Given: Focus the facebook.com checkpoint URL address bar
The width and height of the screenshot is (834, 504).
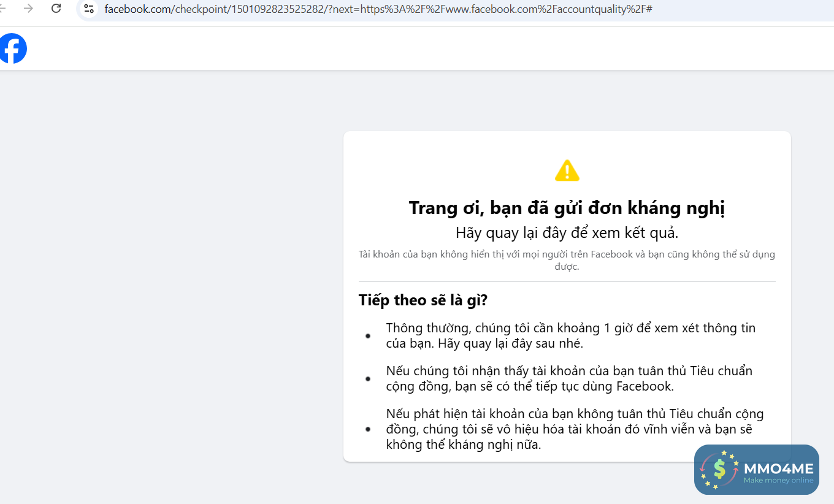Looking at the screenshot, I should click(x=454, y=9).
